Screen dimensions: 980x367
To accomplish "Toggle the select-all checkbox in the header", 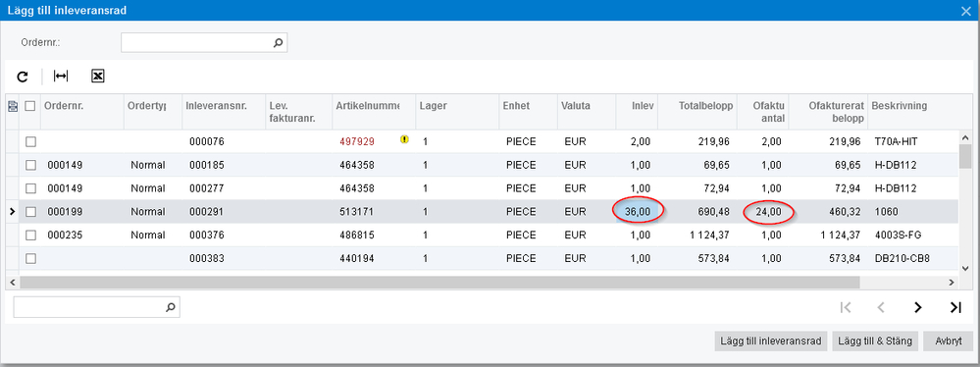I will point(30,106).
